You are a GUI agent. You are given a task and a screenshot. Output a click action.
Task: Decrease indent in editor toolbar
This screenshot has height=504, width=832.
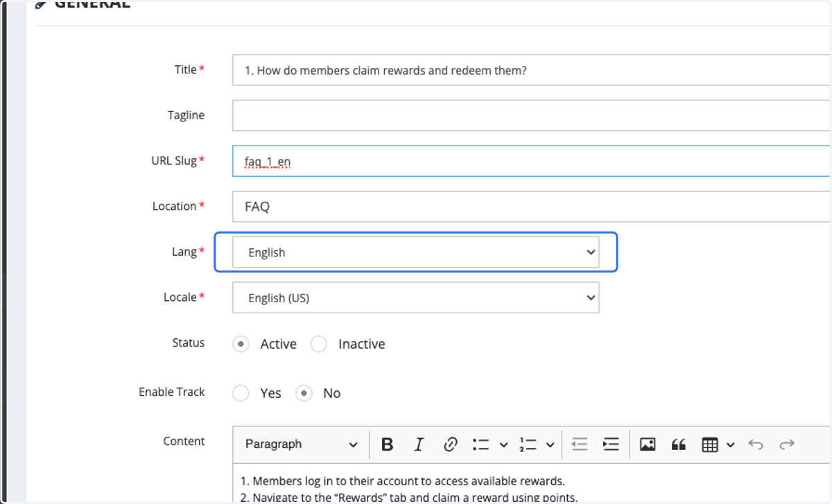point(580,445)
